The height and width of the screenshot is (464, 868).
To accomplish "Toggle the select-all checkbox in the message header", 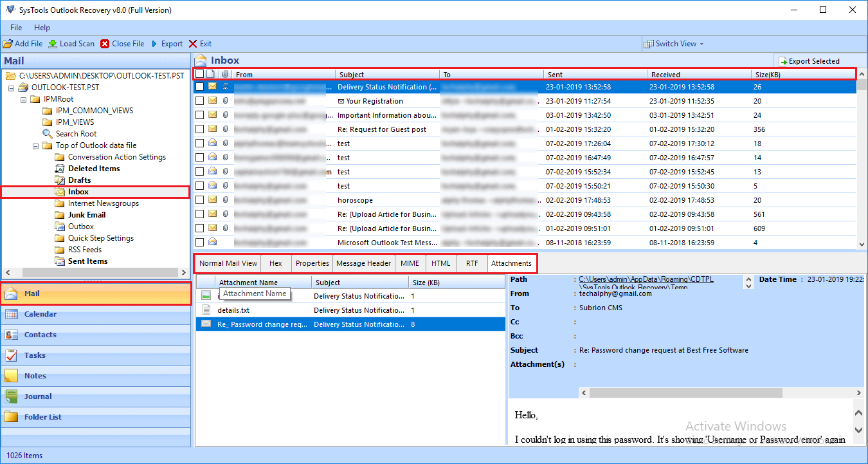I will pyautogui.click(x=199, y=73).
